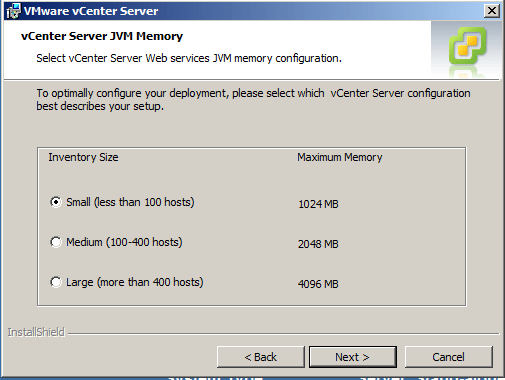Viewport: 505px width, 380px height.
Task: Select the Medium inventory size radio button
Action: point(56,242)
